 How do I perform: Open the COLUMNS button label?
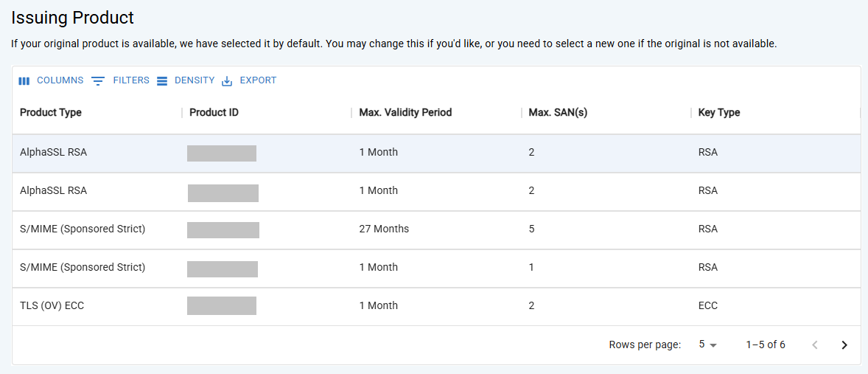tap(60, 80)
